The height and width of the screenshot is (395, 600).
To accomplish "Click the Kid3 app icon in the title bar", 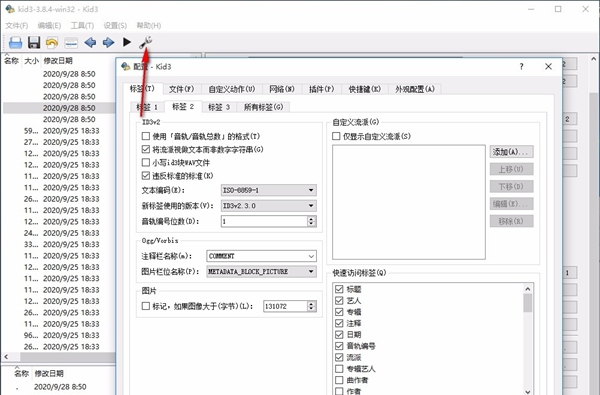I will [10, 9].
